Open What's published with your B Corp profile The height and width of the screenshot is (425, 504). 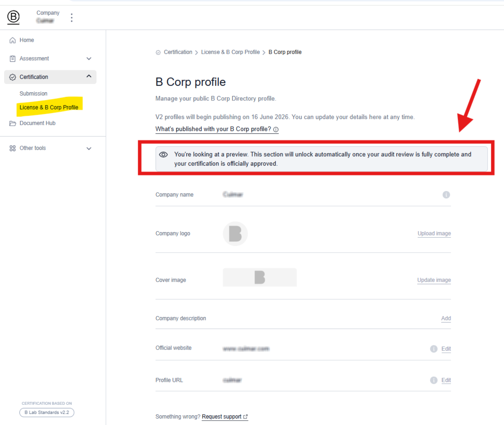point(213,129)
